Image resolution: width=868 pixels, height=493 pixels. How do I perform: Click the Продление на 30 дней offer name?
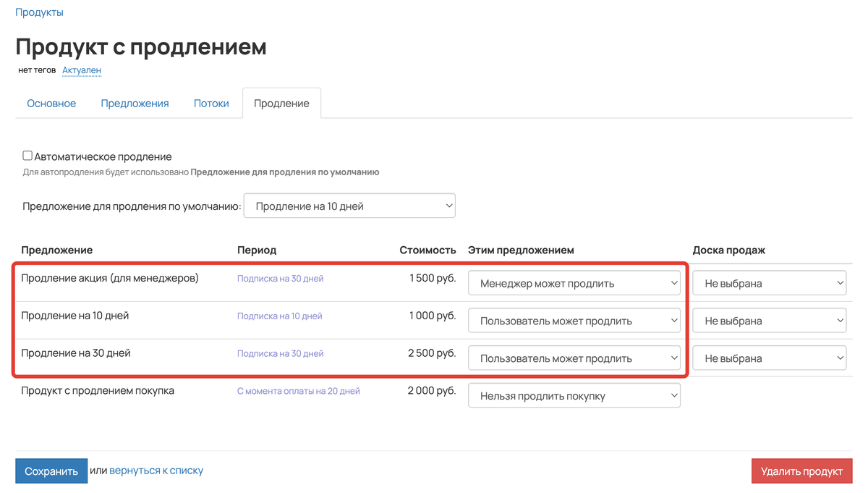pyautogui.click(x=76, y=353)
